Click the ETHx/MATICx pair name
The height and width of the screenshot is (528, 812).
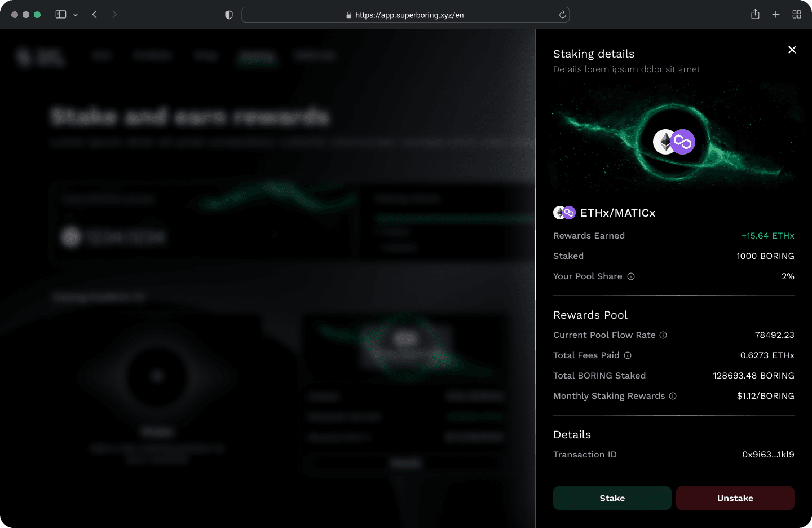[618, 213]
